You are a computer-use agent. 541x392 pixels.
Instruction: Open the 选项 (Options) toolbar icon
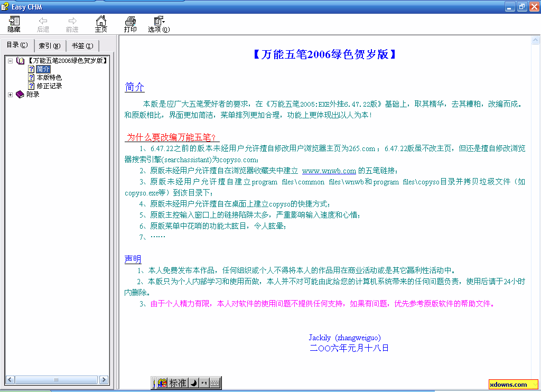(x=159, y=21)
